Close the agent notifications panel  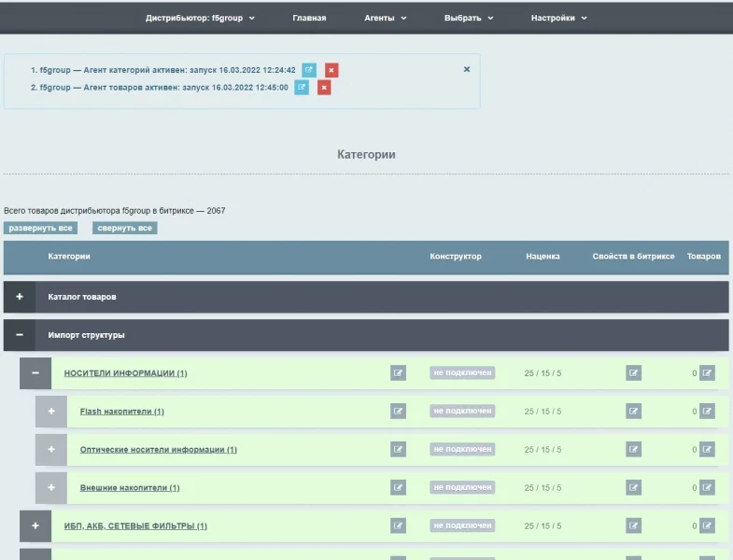pyautogui.click(x=467, y=69)
